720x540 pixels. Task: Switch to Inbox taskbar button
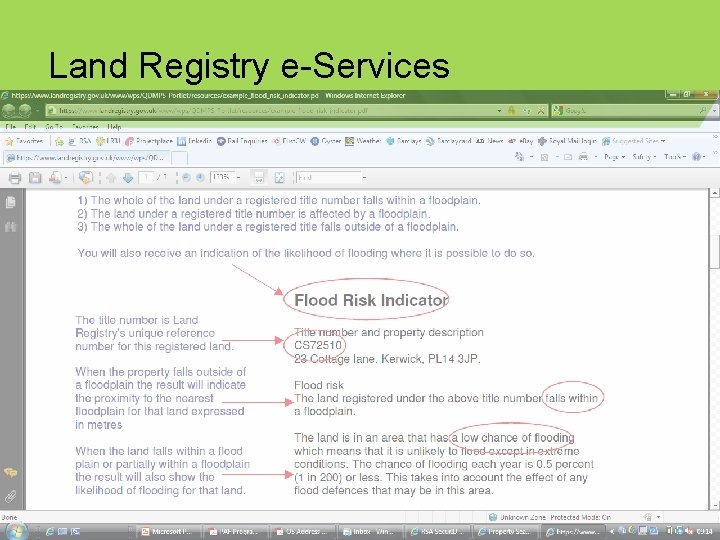point(370,531)
